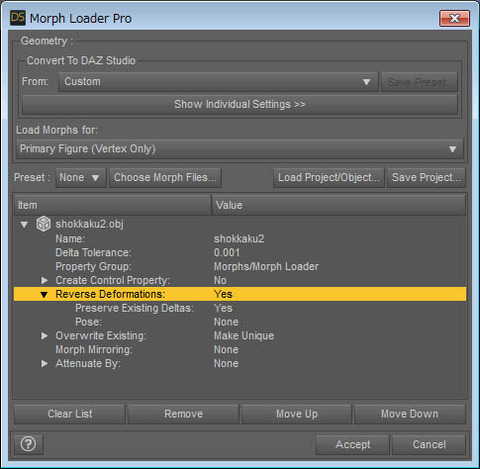Select the Property Group: row label

(93, 266)
